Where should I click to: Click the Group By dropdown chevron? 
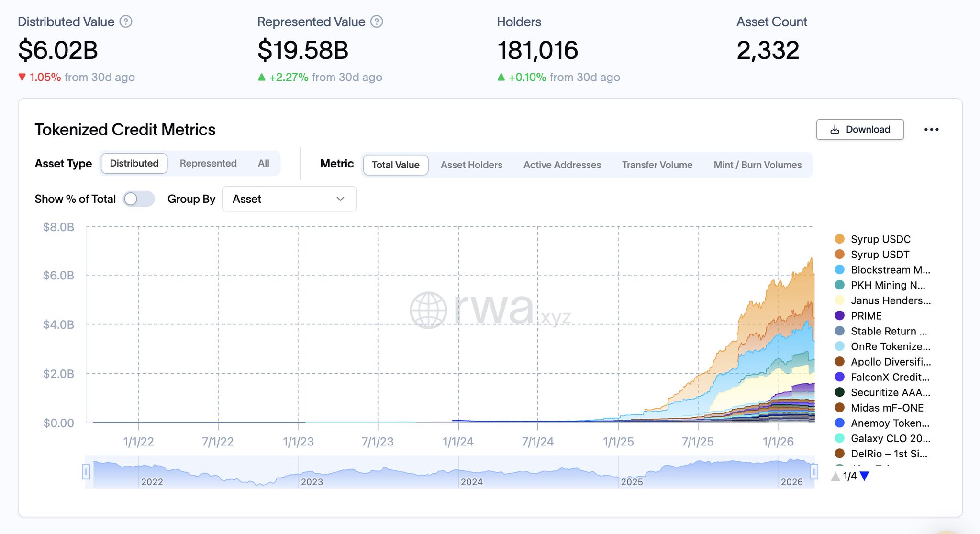(341, 199)
